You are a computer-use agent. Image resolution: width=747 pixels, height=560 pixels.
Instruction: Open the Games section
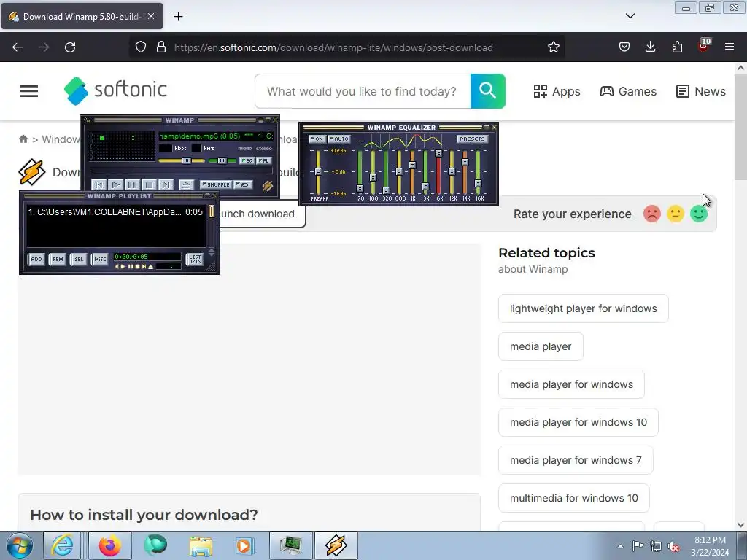point(628,91)
